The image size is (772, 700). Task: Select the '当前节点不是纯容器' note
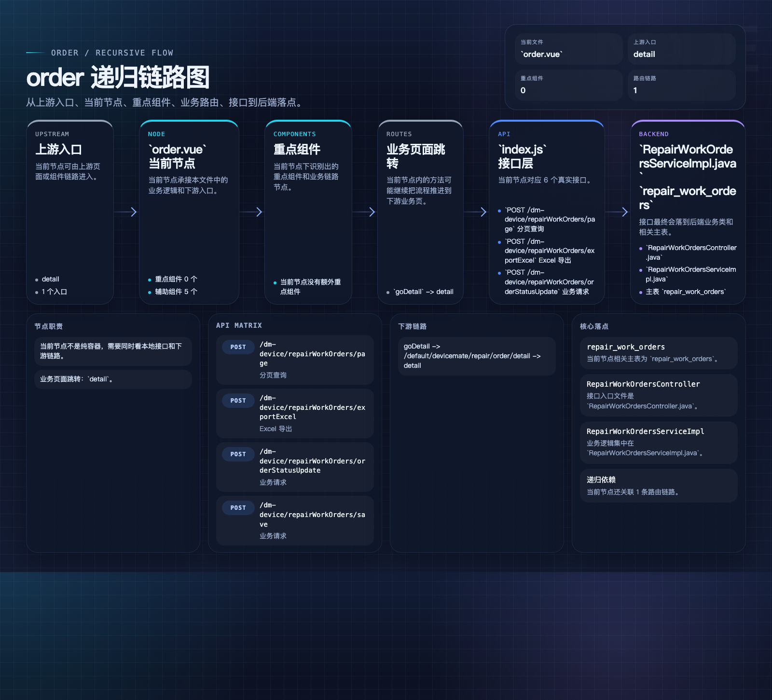113,351
